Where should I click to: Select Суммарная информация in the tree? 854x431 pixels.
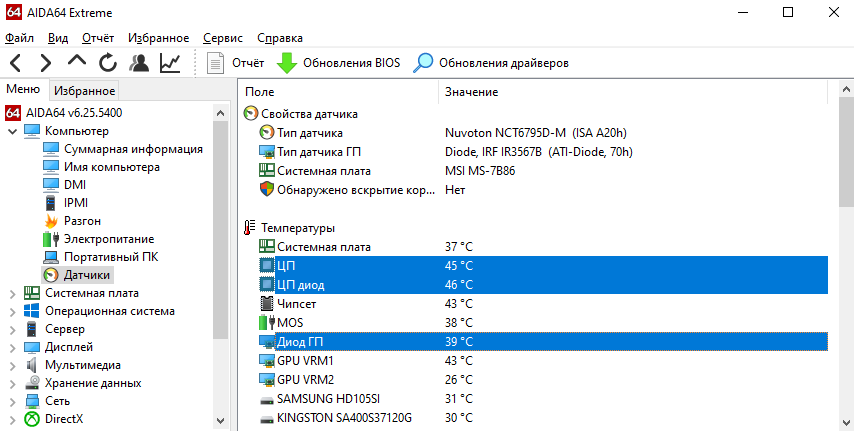click(133, 149)
